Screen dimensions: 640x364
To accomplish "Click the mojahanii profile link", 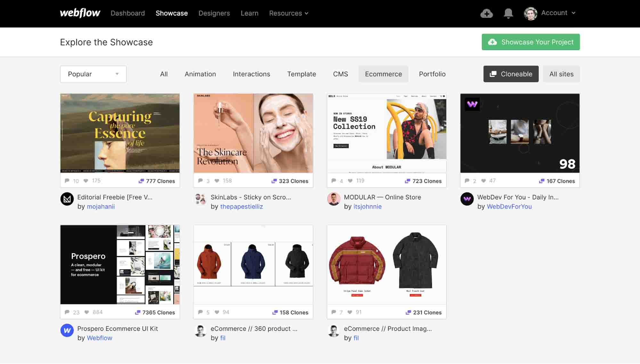I will tap(101, 206).
